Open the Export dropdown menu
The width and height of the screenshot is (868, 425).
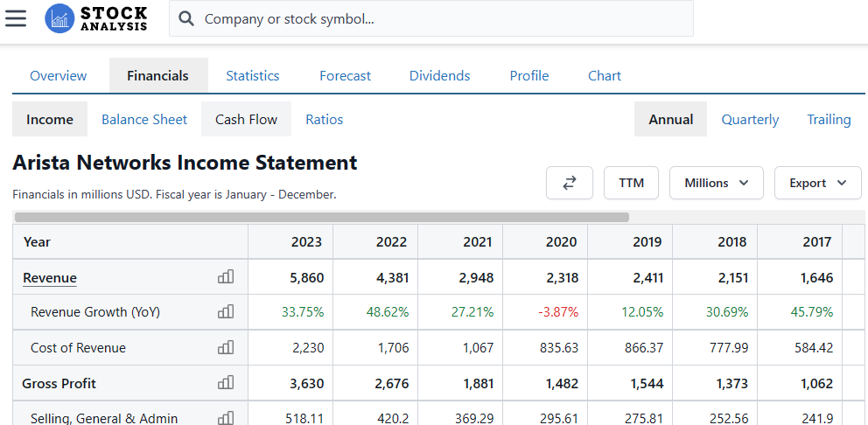pyautogui.click(x=817, y=183)
